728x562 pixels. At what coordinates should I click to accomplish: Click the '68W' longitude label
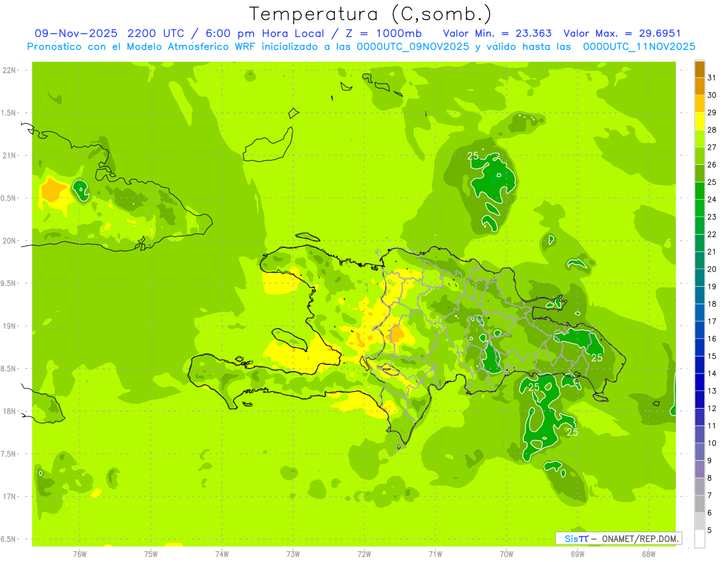coord(649,554)
